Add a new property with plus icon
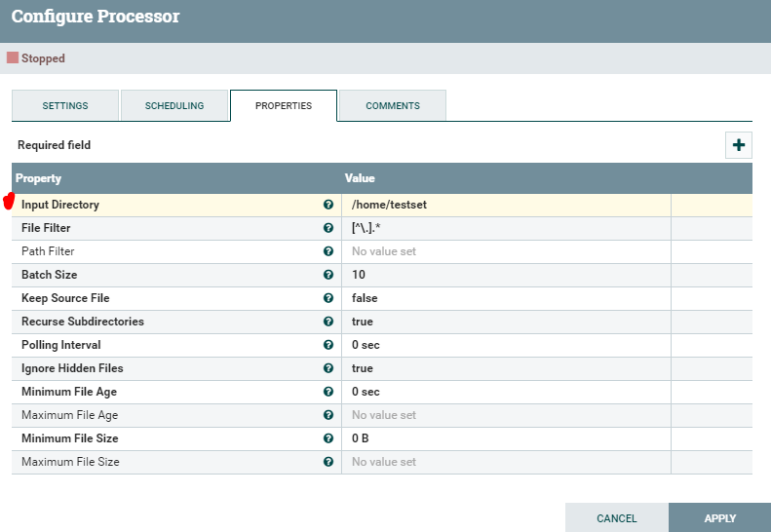 738,145
